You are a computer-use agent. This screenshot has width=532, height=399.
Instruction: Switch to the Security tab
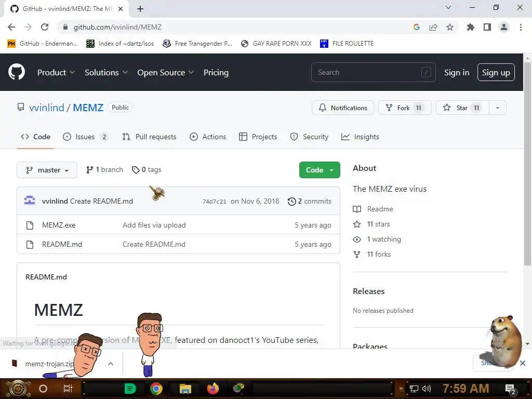point(309,137)
